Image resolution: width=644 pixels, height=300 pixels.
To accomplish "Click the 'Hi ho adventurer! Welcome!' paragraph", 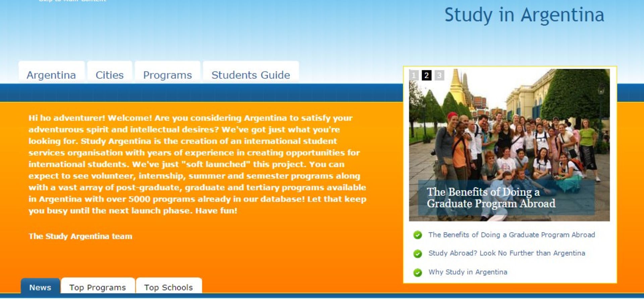I will click(x=197, y=164).
